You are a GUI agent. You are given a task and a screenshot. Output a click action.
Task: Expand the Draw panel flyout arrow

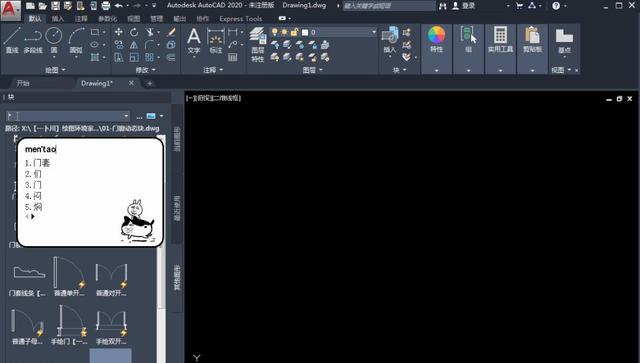click(x=64, y=70)
